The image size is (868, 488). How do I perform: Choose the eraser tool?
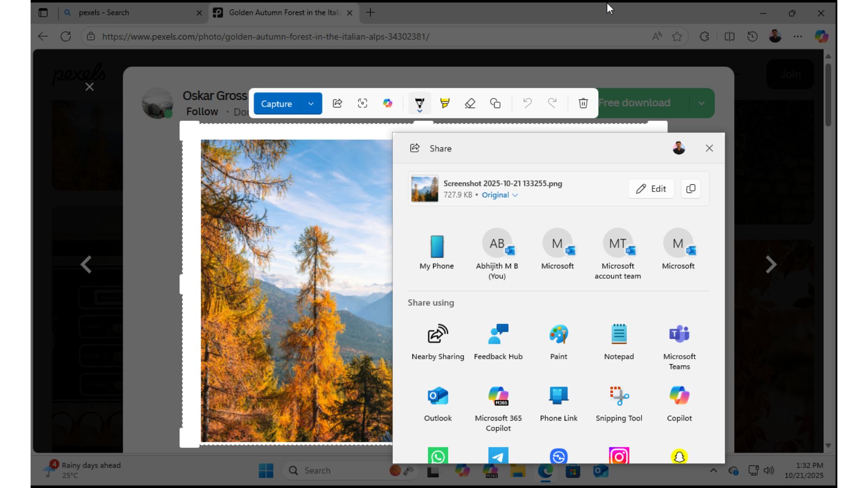coord(470,103)
